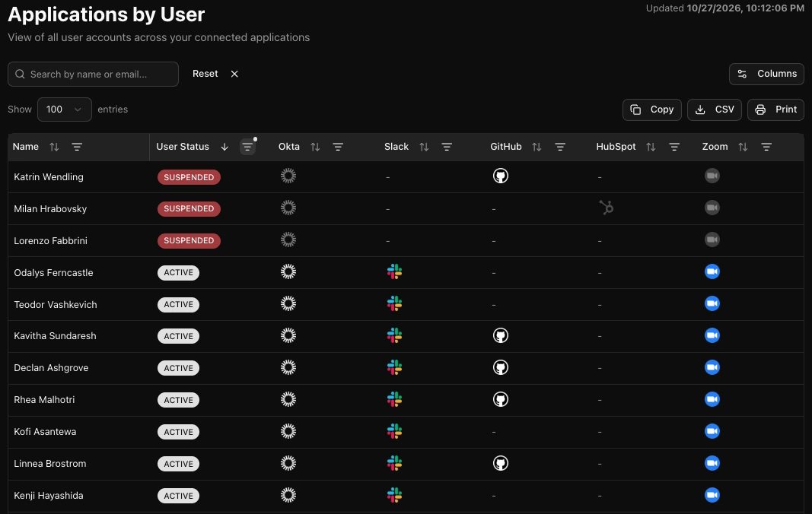This screenshot has width=812, height=514.
Task: Click the Zoom icon for Declan Ashgrove
Action: tap(712, 367)
